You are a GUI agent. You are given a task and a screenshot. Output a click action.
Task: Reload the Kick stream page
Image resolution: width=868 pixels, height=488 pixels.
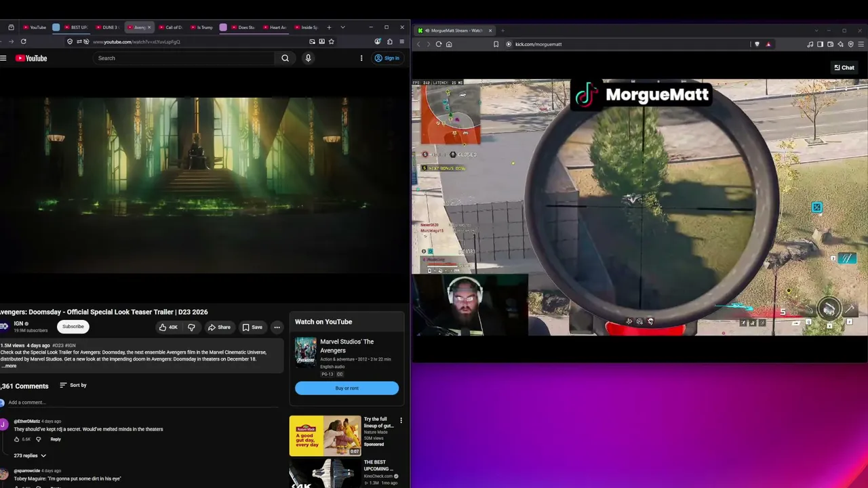(439, 44)
